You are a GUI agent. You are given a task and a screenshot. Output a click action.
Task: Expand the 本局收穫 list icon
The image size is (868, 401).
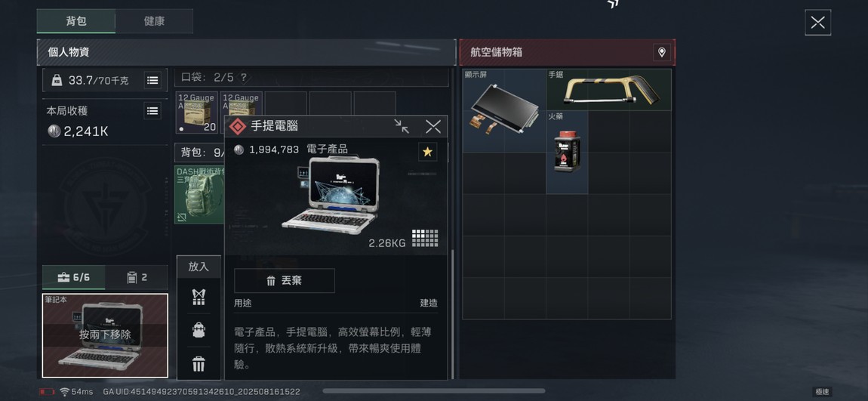152,111
